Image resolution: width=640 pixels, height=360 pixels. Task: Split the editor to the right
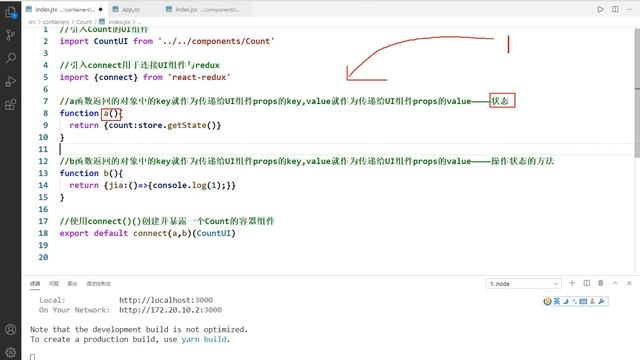615,9
